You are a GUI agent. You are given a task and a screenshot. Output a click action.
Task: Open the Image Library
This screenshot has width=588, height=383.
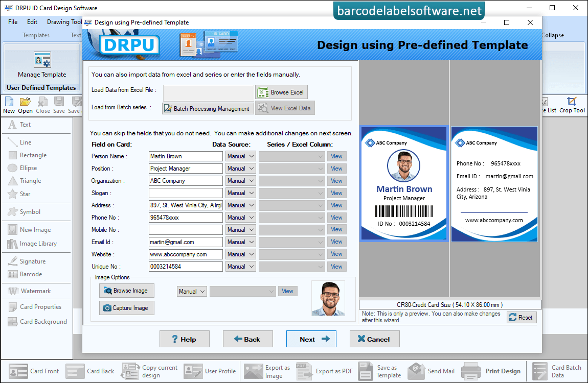click(x=32, y=244)
